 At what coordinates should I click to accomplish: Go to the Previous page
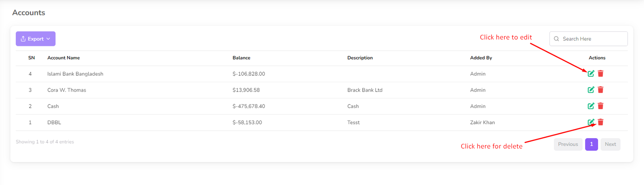coord(568,144)
